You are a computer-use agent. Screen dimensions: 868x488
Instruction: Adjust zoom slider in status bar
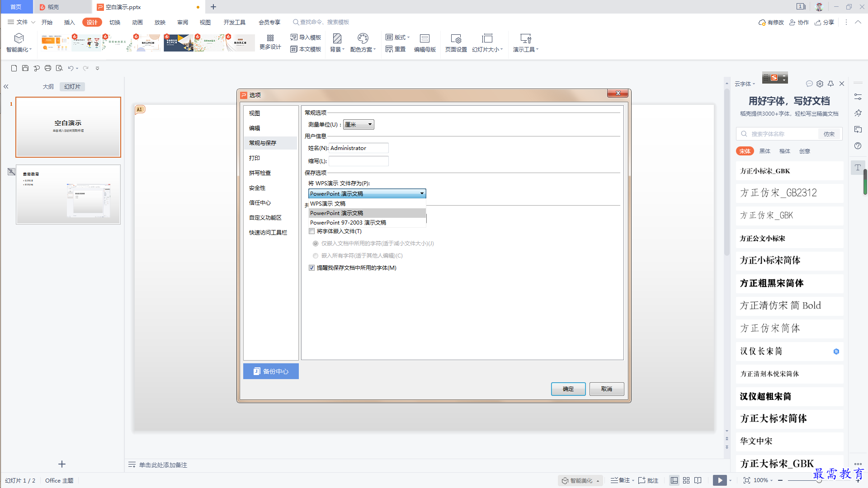click(819, 480)
